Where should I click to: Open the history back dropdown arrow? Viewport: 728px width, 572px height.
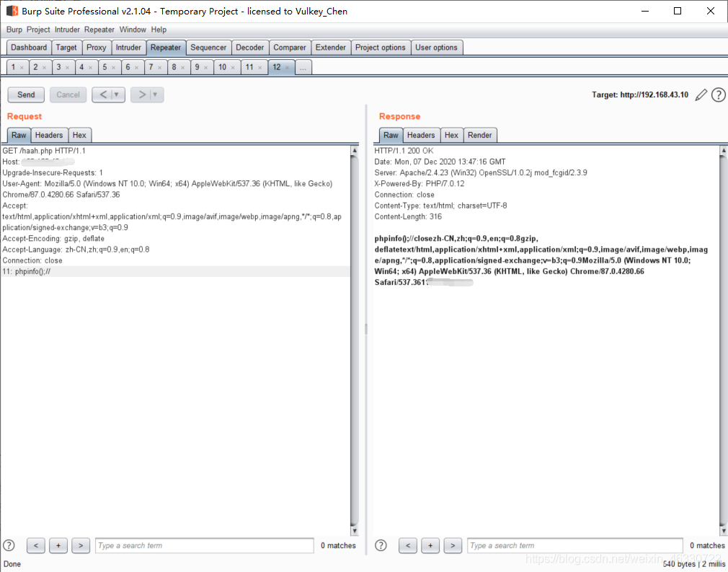[117, 94]
